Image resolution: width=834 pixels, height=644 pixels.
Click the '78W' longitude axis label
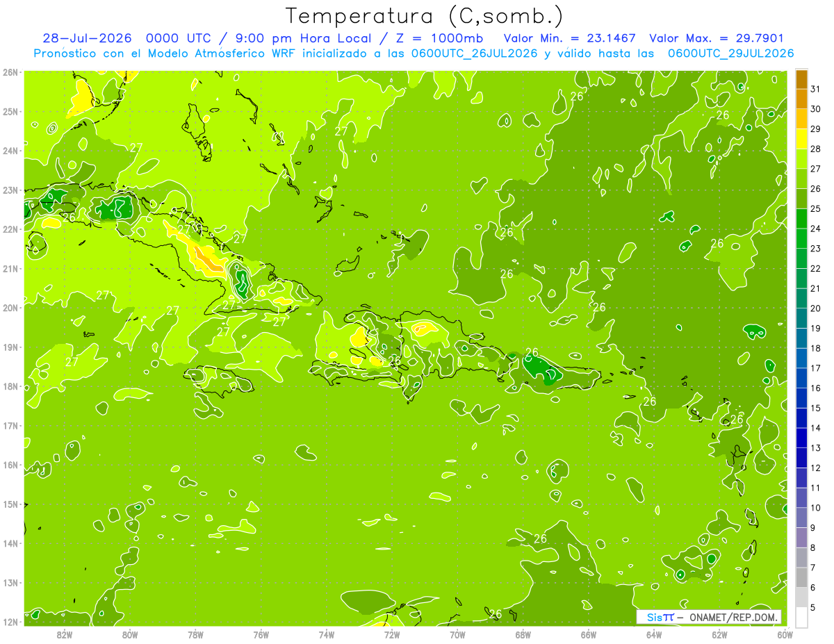click(x=195, y=634)
